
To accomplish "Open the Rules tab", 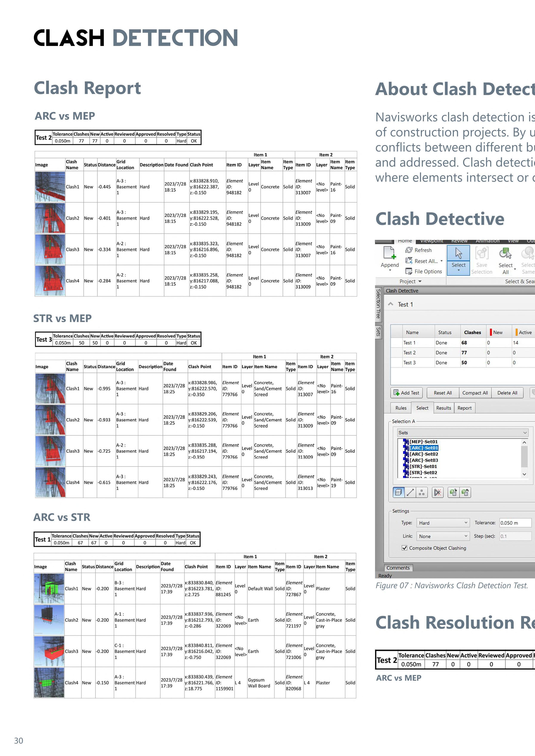I will (x=401, y=408).
